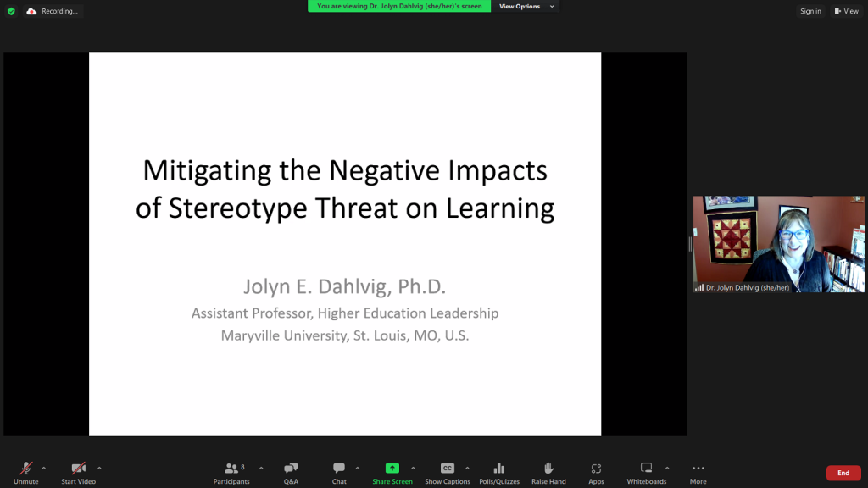This screenshot has width=868, height=488.
Task: Open the Q&A window
Action: [x=291, y=473]
